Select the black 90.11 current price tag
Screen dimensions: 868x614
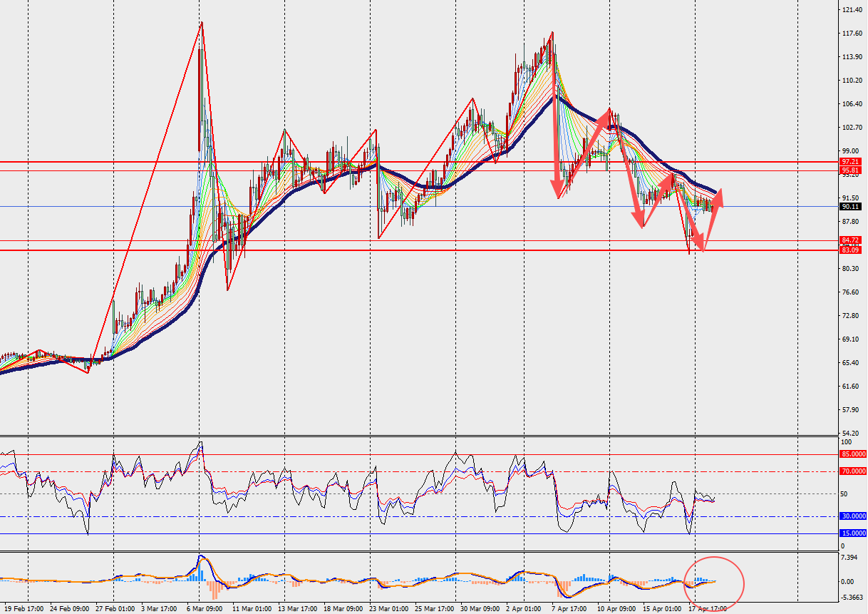[x=850, y=206]
